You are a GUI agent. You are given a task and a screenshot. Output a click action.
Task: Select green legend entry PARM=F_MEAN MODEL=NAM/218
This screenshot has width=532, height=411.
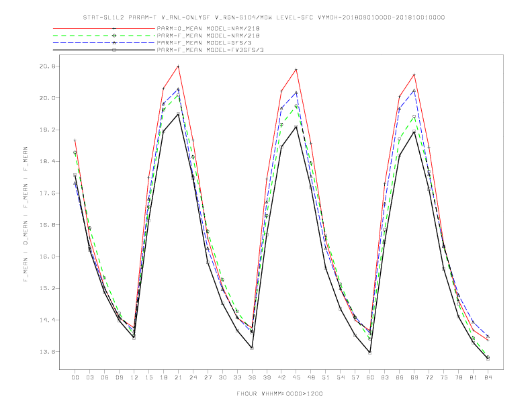[x=208, y=36]
